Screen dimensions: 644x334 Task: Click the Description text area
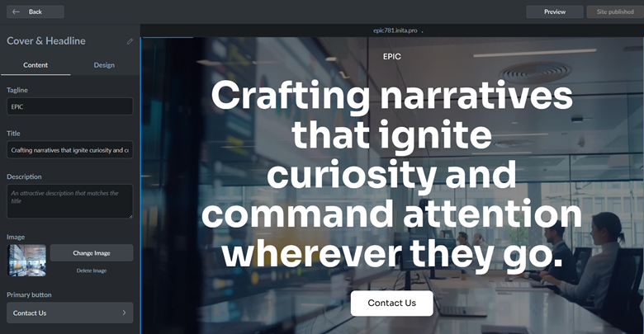click(70, 201)
